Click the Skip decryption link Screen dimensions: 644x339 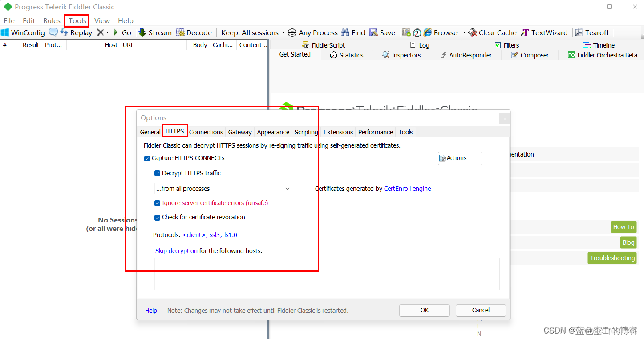click(176, 250)
